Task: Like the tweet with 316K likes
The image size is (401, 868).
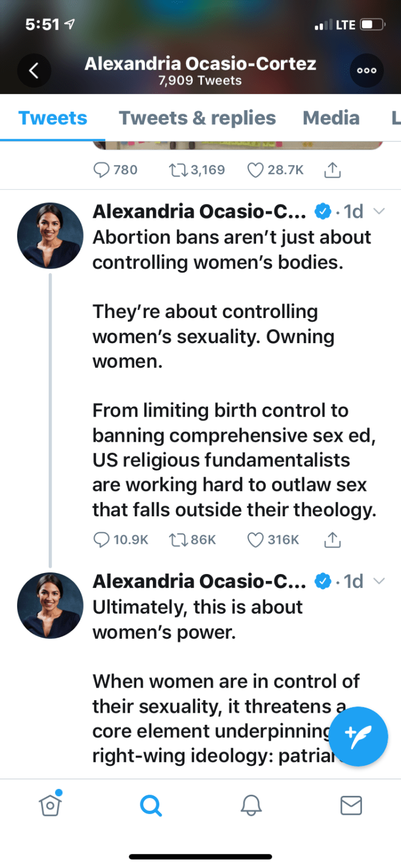Action: [x=255, y=540]
